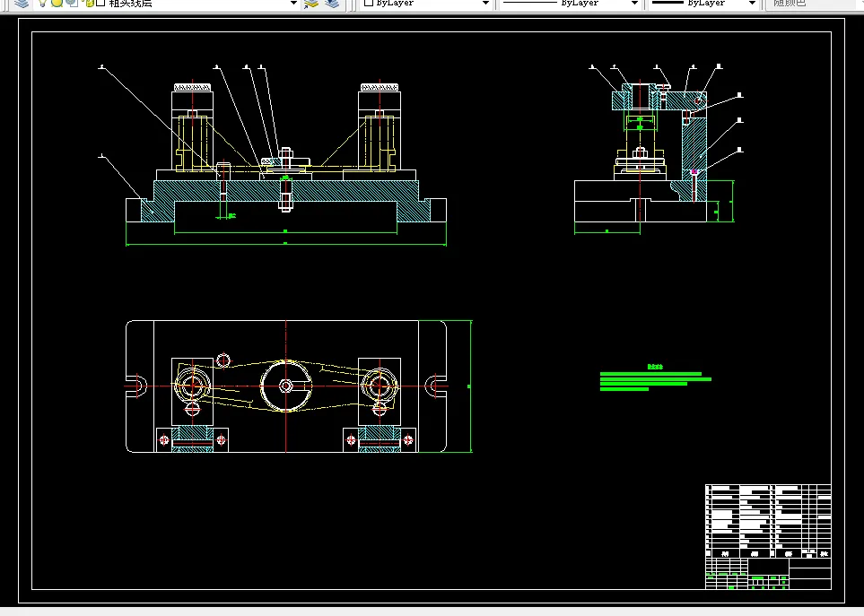The height and width of the screenshot is (616, 864).
Task: Open the ByLayer color control dropdown
Action: point(486,3)
